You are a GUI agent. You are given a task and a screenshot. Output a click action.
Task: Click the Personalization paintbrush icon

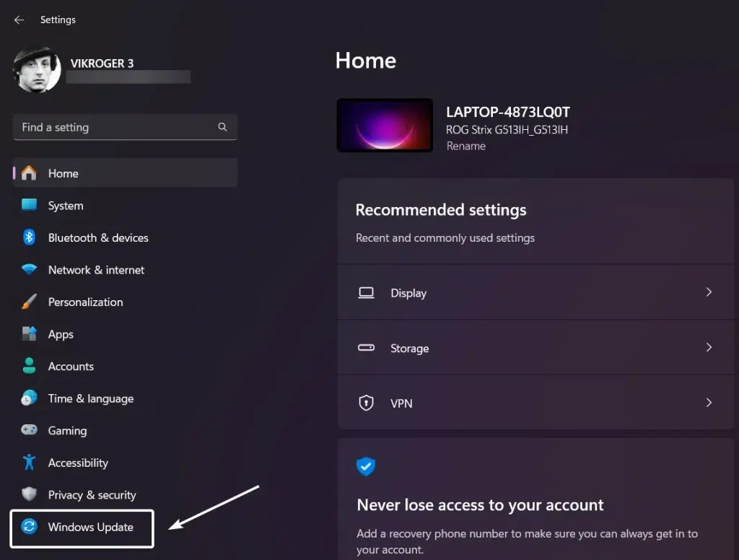(29, 302)
